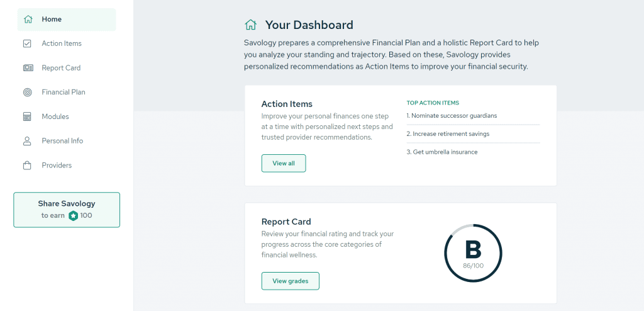Click the Personal Info person icon
This screenshot has width=644, height=311.
(27, 141)
